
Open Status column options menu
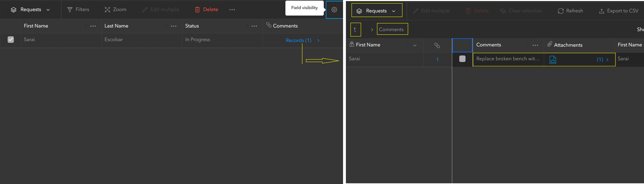pyautogui.click(x=254, y=26)
